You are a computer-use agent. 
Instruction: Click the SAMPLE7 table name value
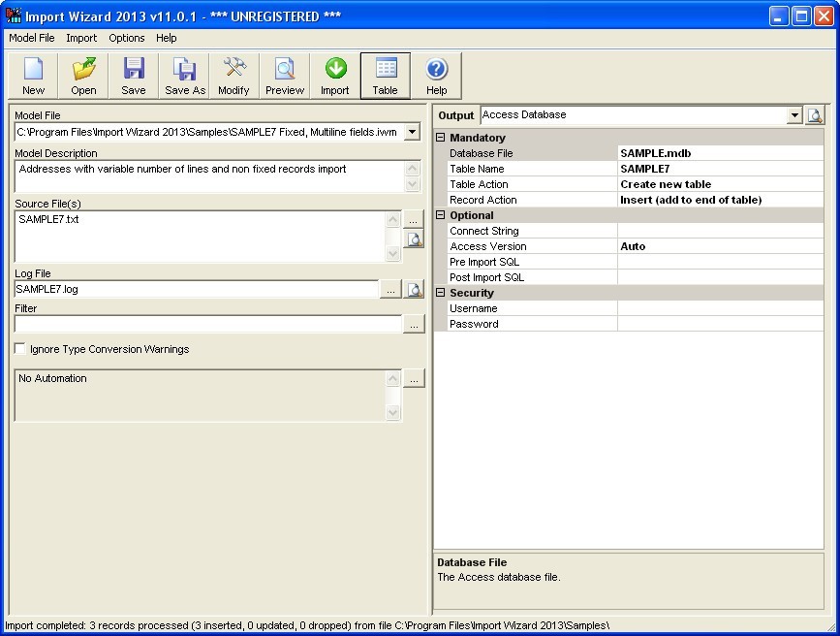(721, 169)
